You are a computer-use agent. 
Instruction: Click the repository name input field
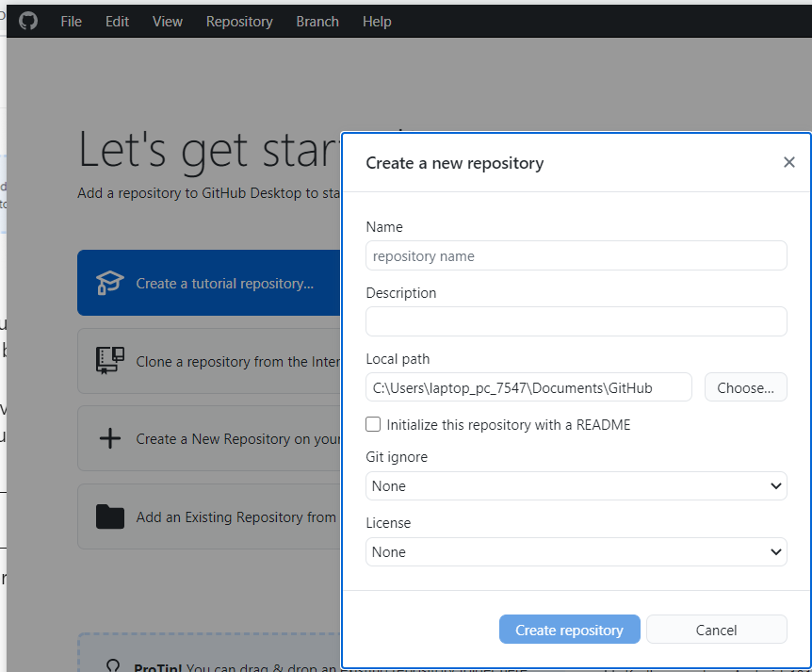(x=576, y=255)
